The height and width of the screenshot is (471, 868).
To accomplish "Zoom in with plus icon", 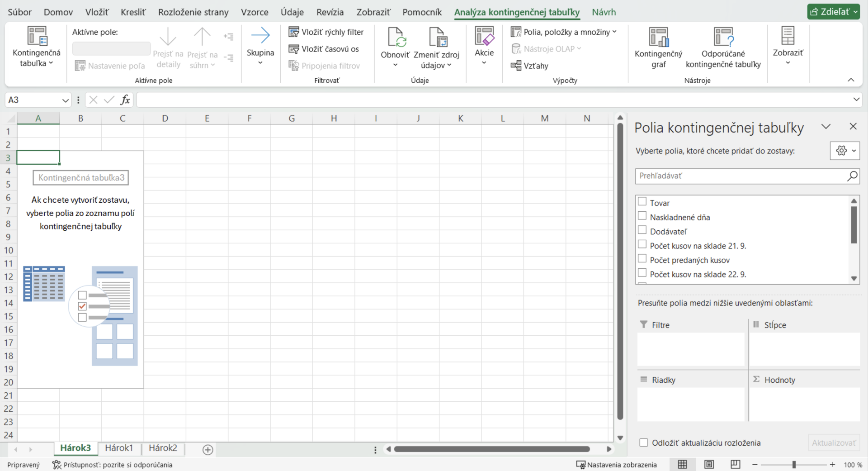I will (x=832, y=465).
